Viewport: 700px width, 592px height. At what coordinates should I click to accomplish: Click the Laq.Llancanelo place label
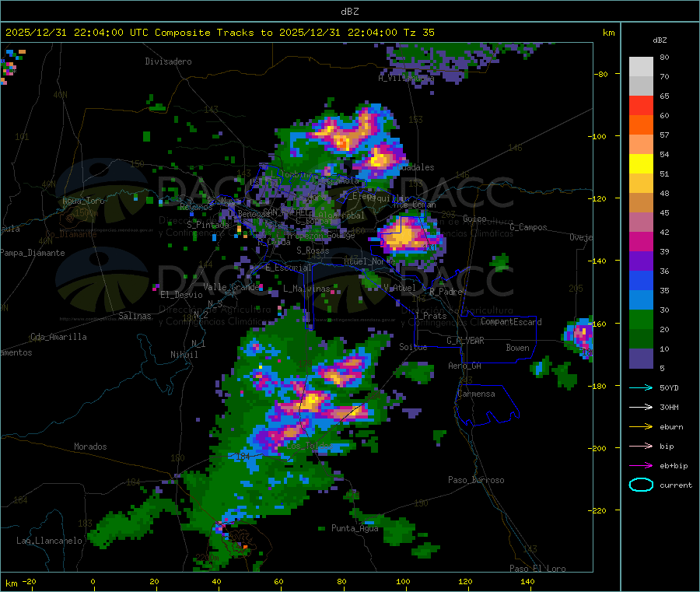pos(50,541)
